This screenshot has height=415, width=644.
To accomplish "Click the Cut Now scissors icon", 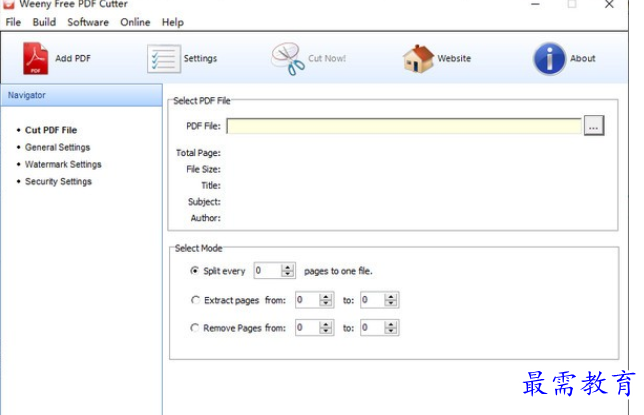I will 288,59.
